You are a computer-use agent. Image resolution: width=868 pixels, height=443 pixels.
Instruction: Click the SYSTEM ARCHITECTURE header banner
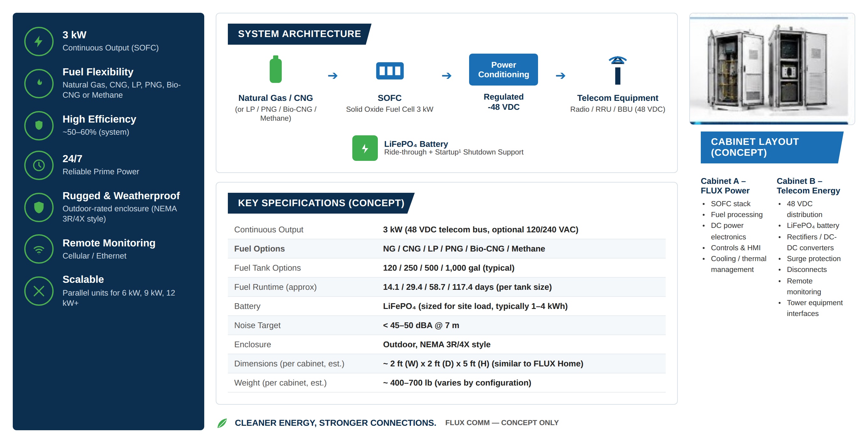coord(299,34)
